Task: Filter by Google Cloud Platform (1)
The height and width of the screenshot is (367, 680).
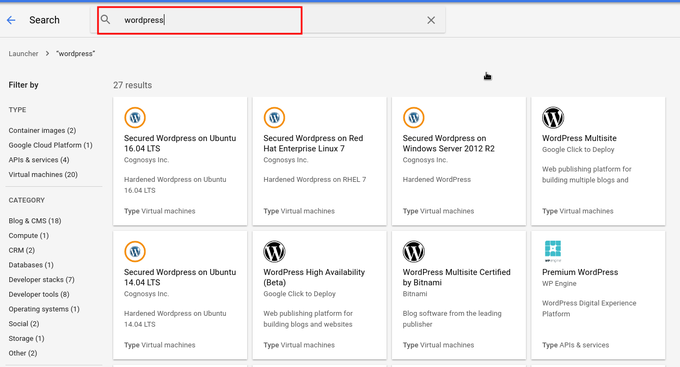Action: pos(50,145)
